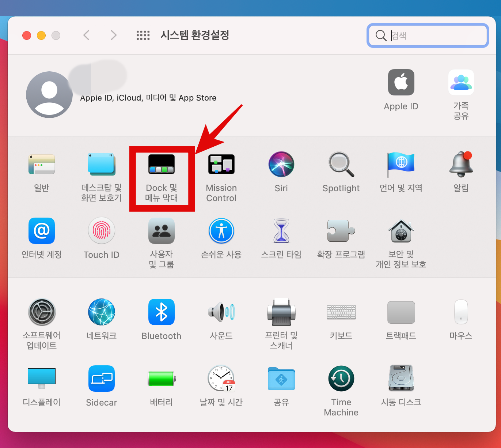
Task: Click the 검색 search field
Action: (x=428, y=35)
